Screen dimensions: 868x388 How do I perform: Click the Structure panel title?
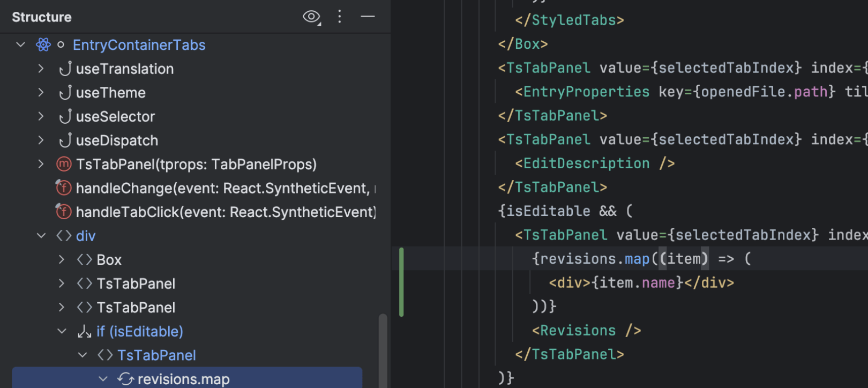[x=42, y=17]
